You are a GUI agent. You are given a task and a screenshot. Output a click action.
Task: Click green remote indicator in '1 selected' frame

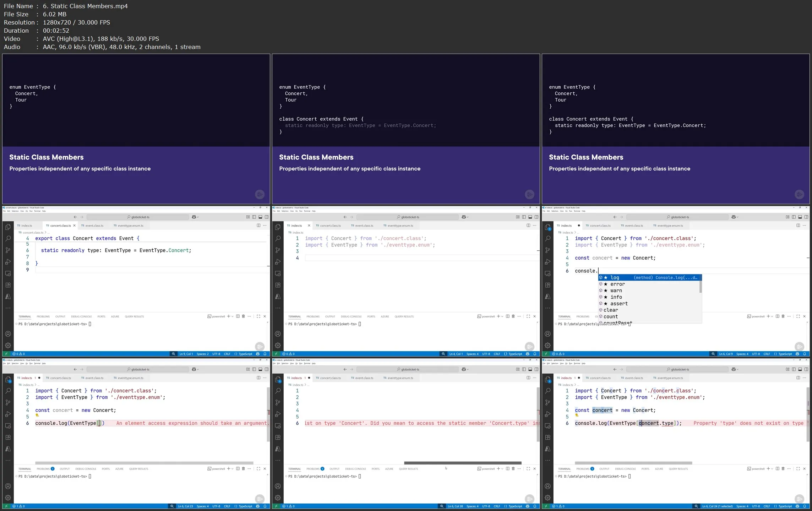click(546, 506)
